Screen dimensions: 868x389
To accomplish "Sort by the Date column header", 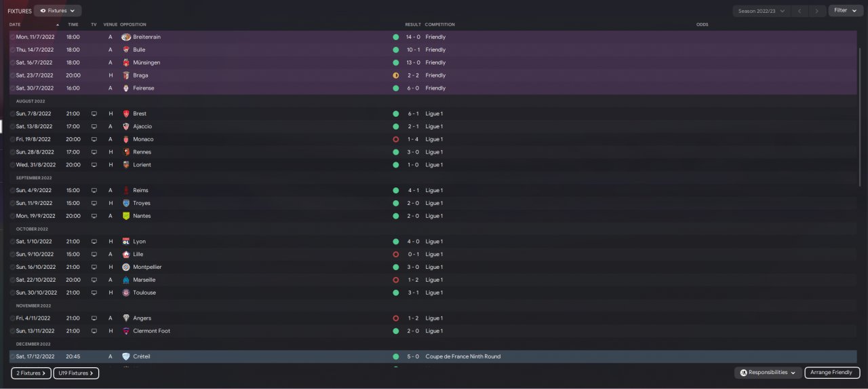I will pyautogui.click(x=15, y=24).
